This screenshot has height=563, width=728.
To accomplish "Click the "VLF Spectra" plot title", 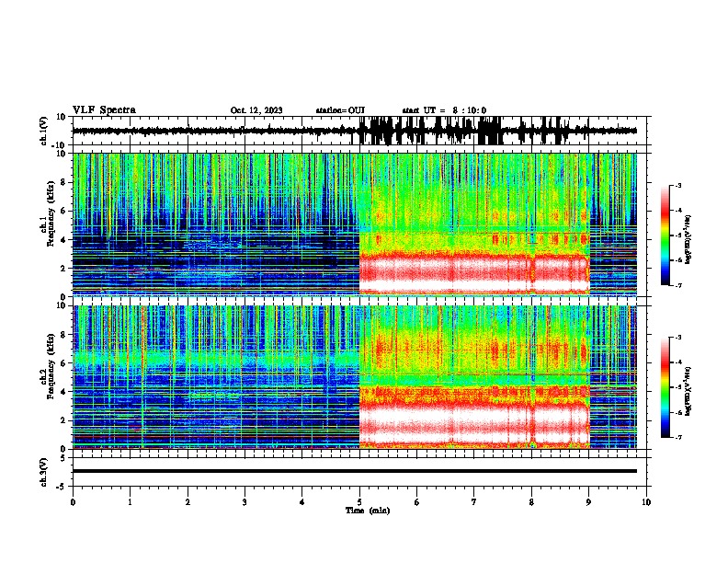I will coord(104,110).
